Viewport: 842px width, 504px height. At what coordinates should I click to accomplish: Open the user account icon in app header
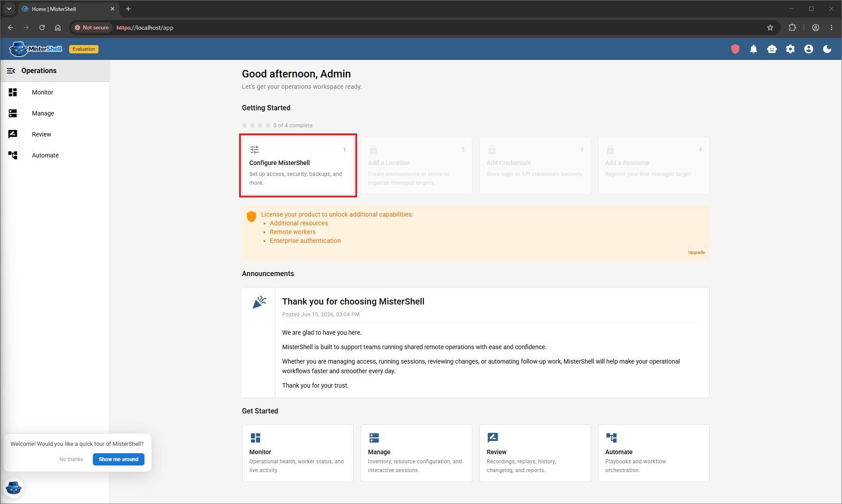click(809, 49)
